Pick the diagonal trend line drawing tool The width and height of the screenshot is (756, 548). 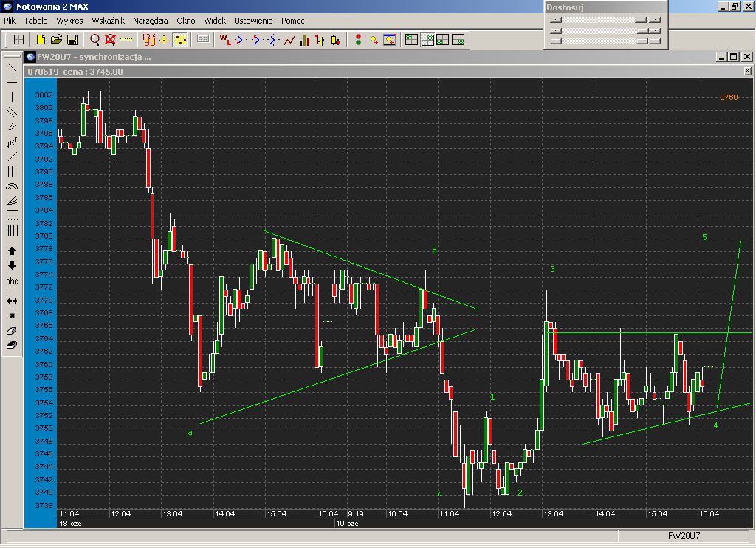[x=12, y=68]
